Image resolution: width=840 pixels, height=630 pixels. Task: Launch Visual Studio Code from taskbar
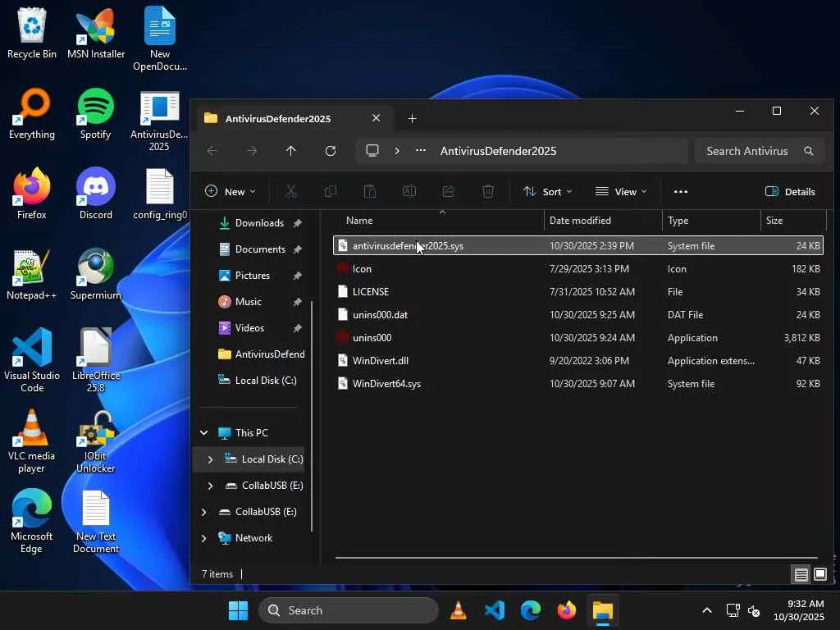(x=495, y=610)
